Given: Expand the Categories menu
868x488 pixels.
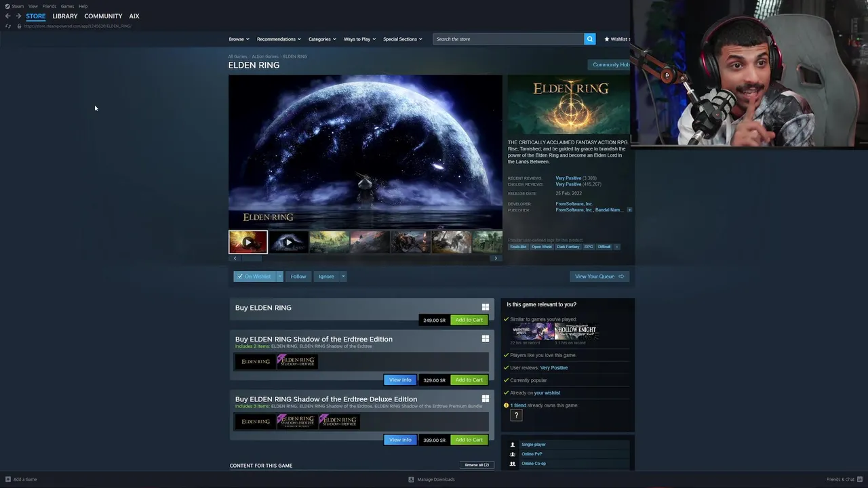Looking at the screenshot, I should 322,39.
